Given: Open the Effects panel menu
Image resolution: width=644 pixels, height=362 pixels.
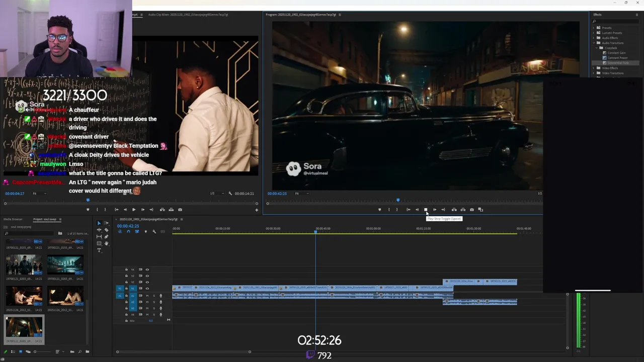Looking at the screenshot, I should [637, 15].
